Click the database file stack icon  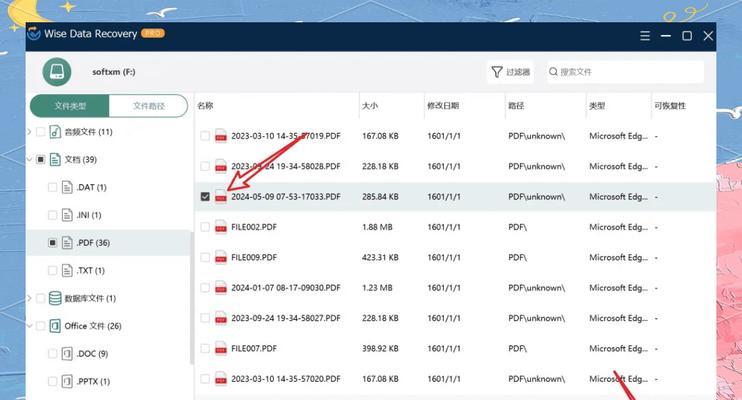[x=55, y=298]
